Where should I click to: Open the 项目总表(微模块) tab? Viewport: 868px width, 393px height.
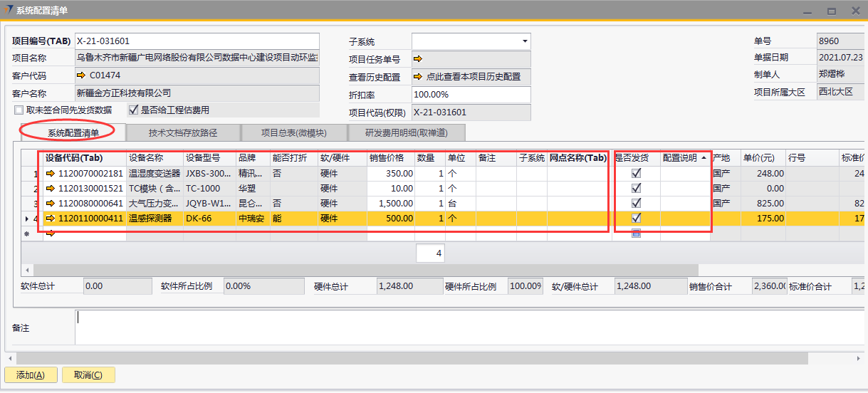point(293,132)
